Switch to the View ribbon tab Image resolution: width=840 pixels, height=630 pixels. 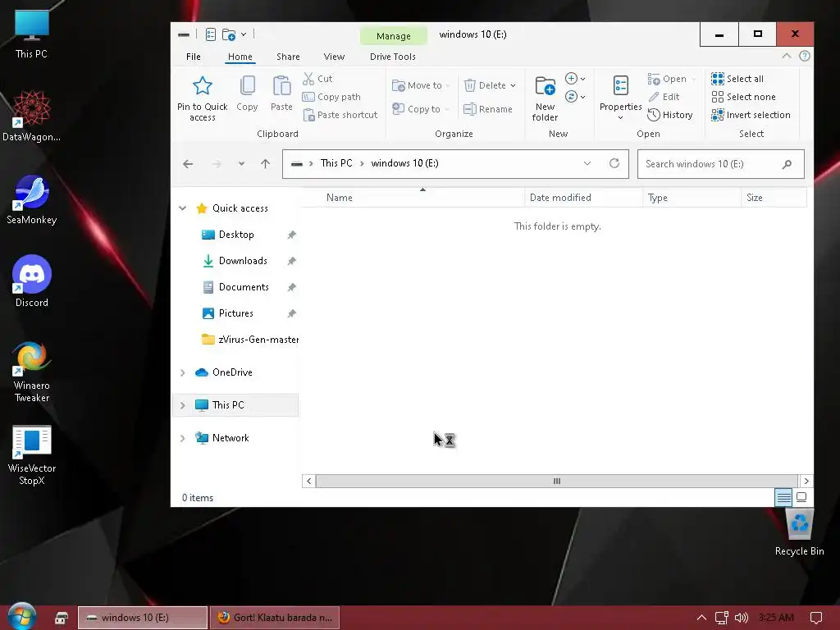tap(334, 57)
